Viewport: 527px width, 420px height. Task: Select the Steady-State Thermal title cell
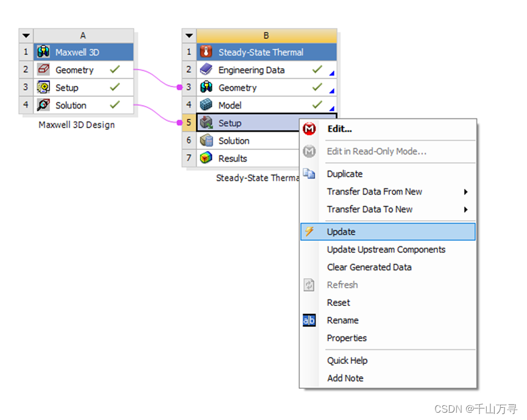tap(266, 52)
